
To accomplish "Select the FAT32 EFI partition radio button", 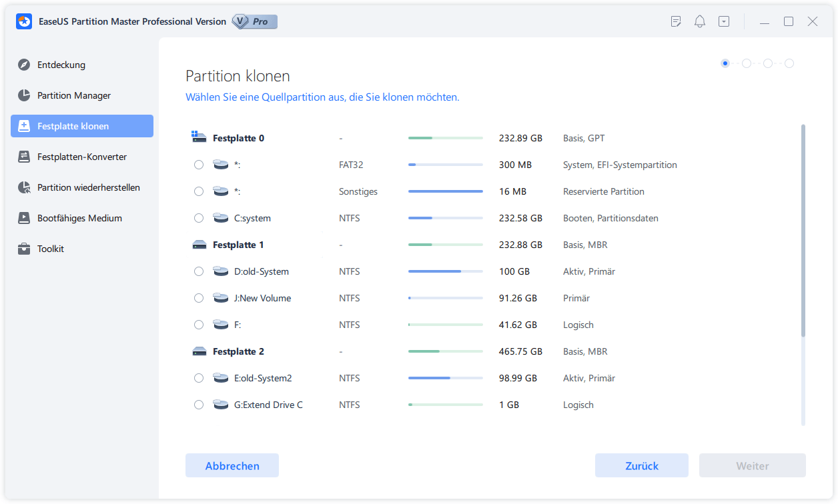I will pos(199,165).
